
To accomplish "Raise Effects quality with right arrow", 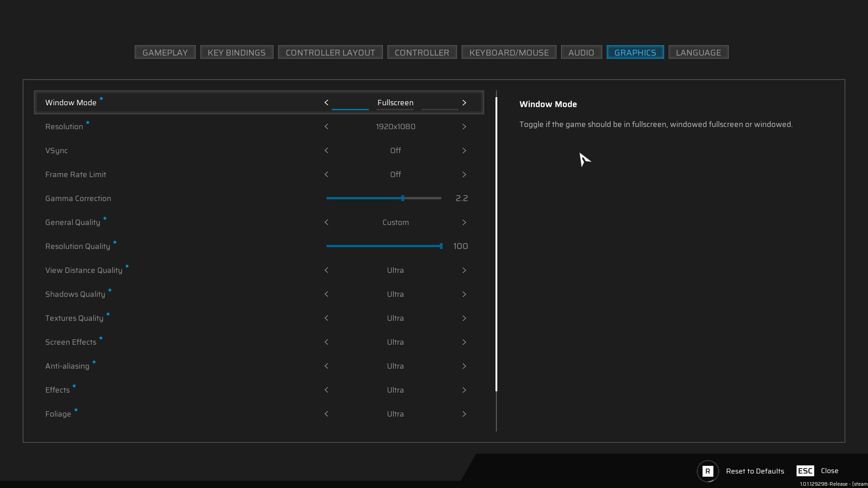I will tap(464, 390).
